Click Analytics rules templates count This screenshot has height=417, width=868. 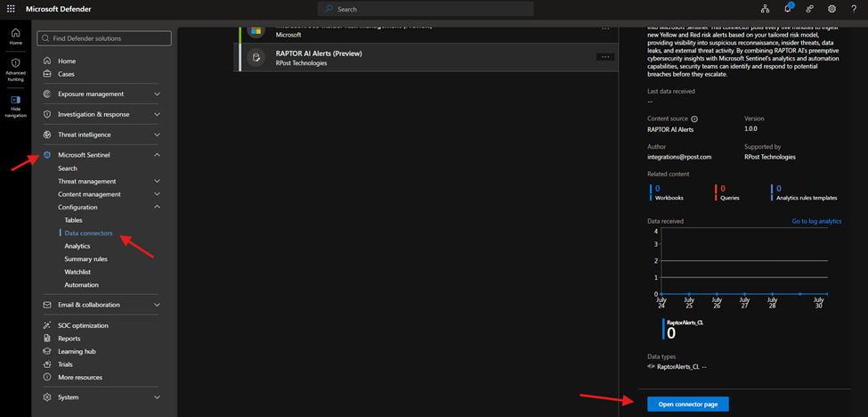point(804,192)
